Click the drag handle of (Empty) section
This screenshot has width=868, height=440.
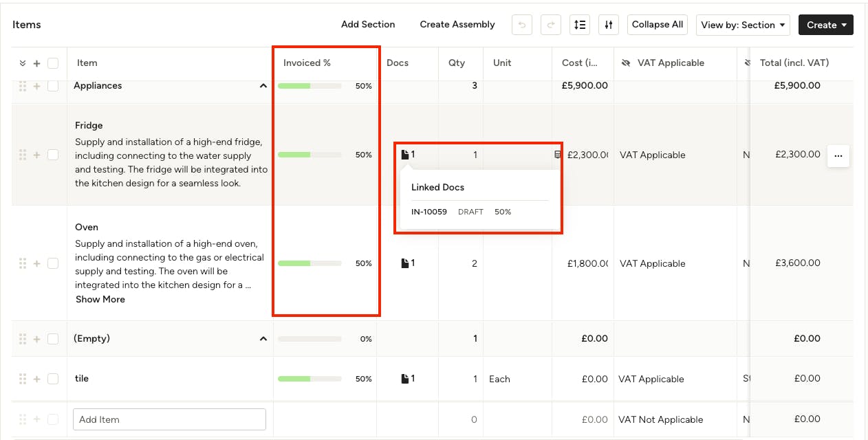coord(23,339)
